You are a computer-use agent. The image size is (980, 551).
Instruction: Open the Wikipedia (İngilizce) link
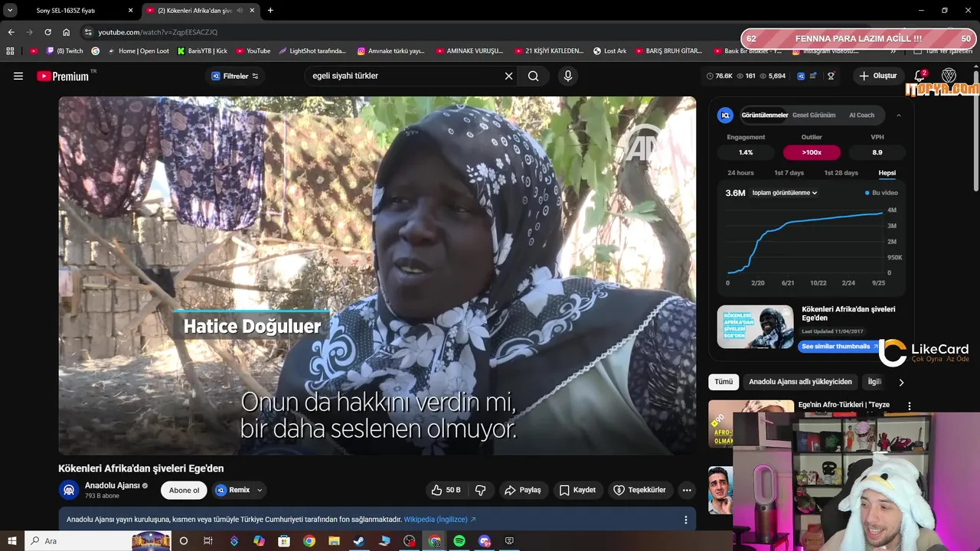point(439,520)
